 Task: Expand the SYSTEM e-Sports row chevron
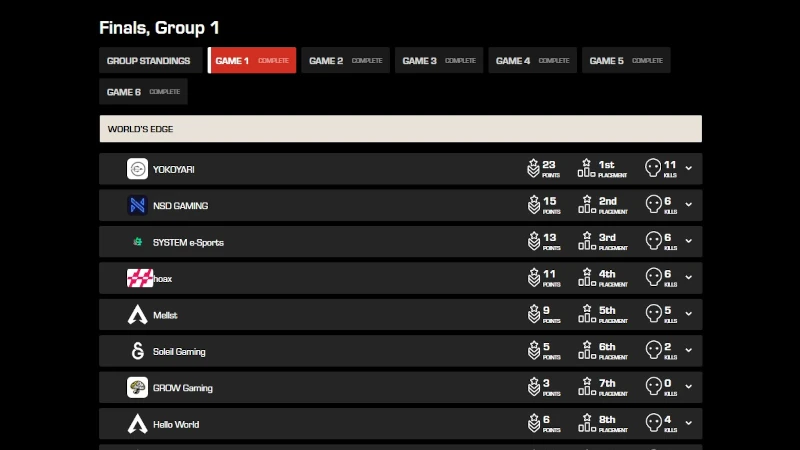[689, 241]
